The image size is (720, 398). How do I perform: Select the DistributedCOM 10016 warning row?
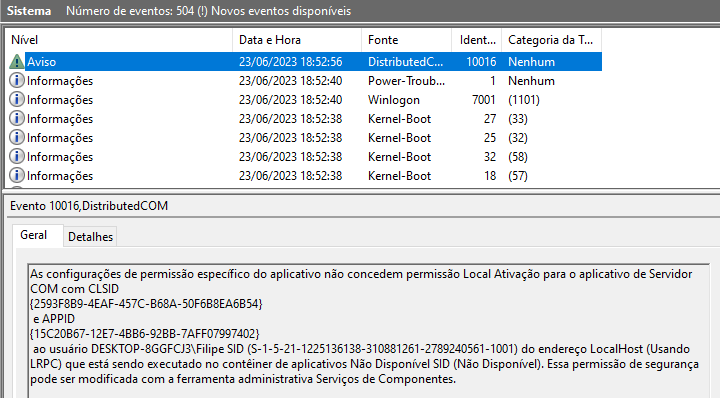pyautogui.click(x=303, y=62)
